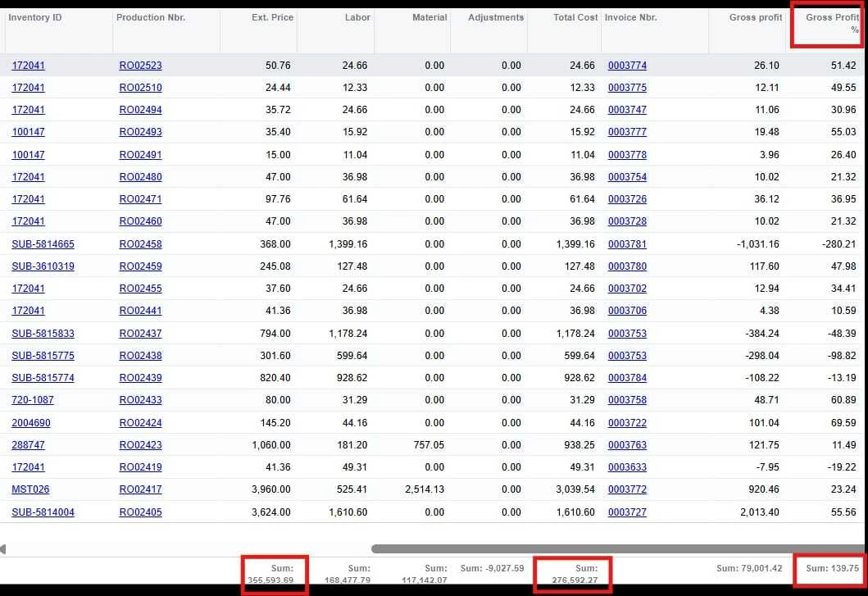Screen dimensions: 868x596
Task: Open production order RO02460
Action: (x=141, y=221)
